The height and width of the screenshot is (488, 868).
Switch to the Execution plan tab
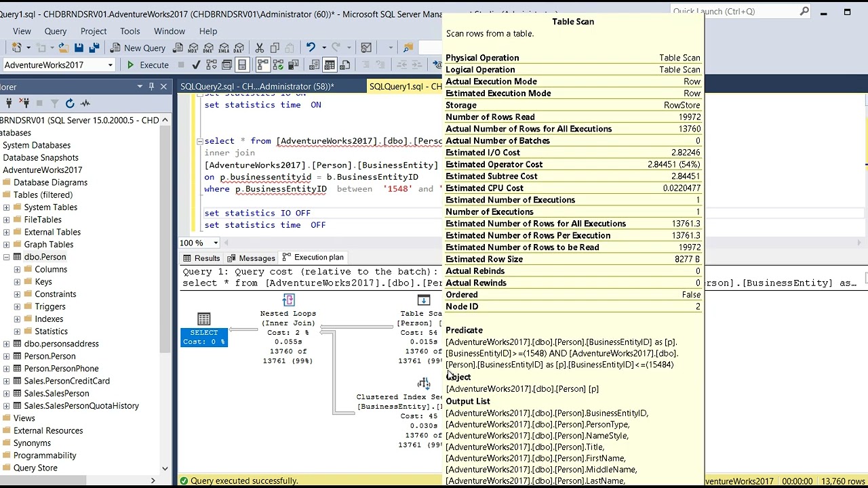pos(313,258)
